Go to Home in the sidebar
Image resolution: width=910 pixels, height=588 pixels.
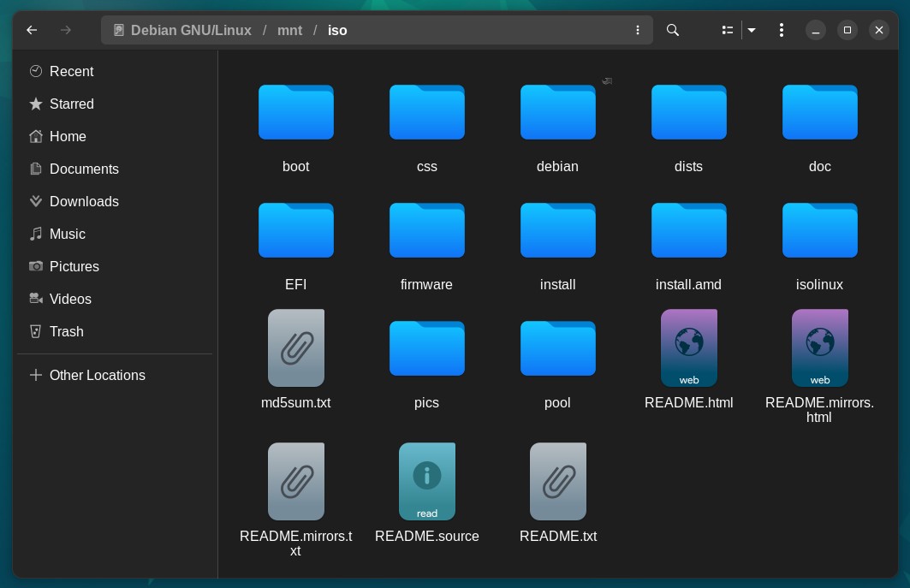[115, 136]
